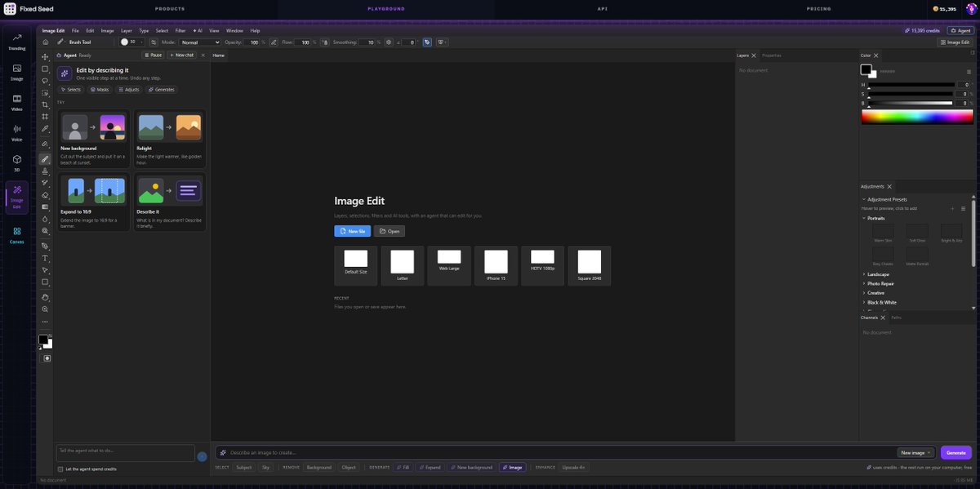Open the blend Mode dropdown set to Normal
The height and width of the screenshot is (489, 980).
200,42
